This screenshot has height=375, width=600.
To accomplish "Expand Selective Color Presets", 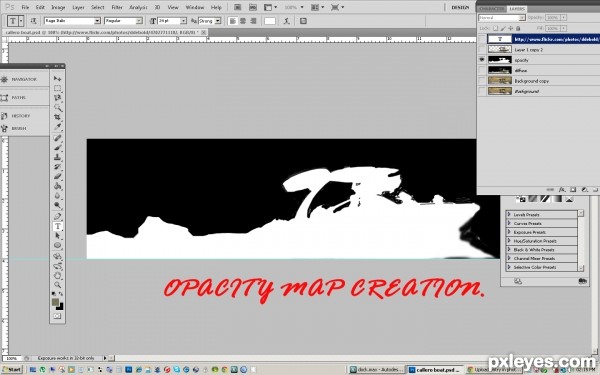I will point(509,267).
